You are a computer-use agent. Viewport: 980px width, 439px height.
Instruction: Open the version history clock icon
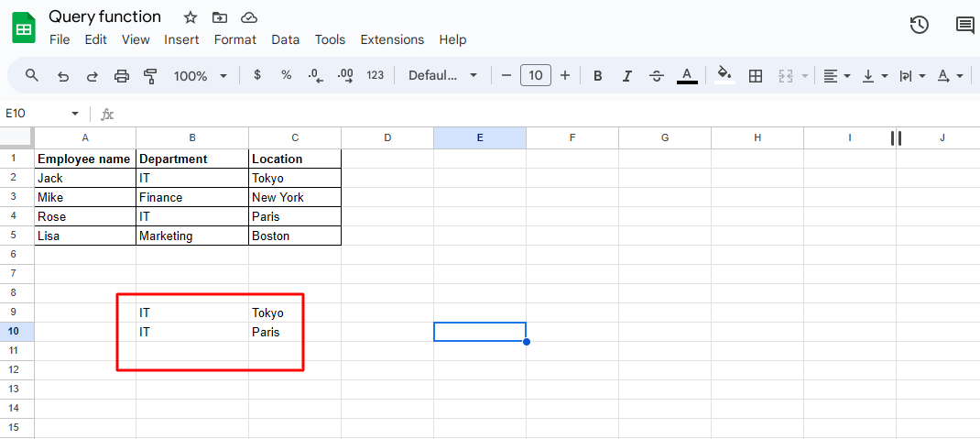pos(920,26)
